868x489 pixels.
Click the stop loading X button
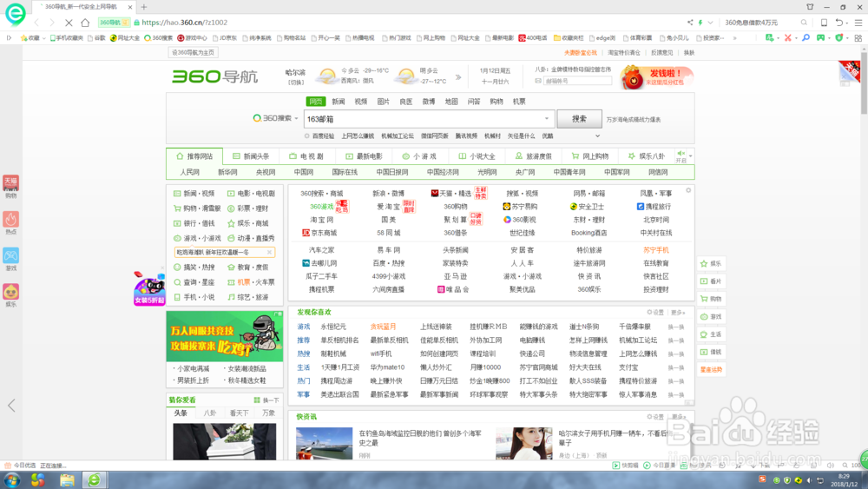69,23
